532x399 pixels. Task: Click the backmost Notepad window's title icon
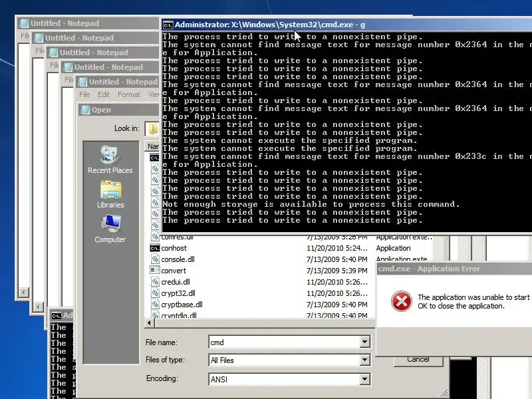tap(24, 23)
